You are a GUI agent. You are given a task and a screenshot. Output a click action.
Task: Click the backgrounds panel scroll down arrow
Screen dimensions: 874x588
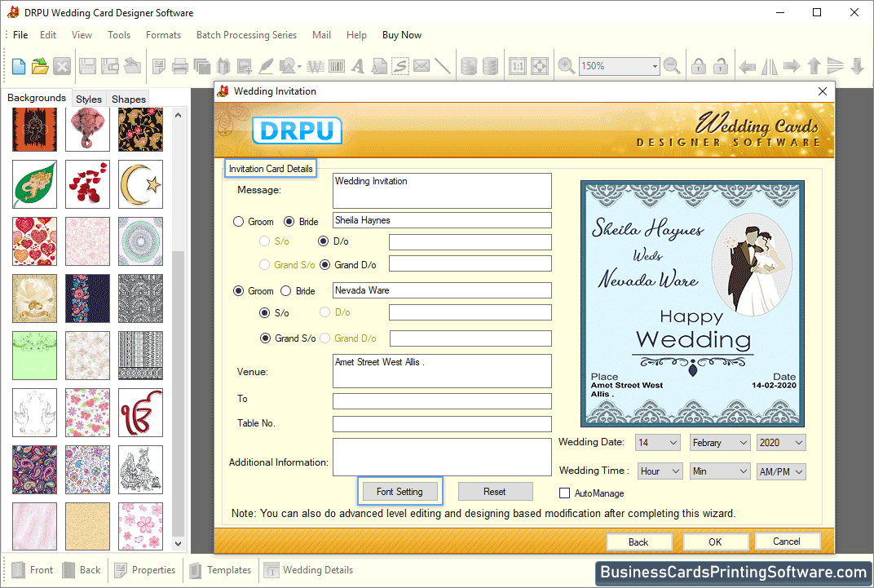coord(178,543)
